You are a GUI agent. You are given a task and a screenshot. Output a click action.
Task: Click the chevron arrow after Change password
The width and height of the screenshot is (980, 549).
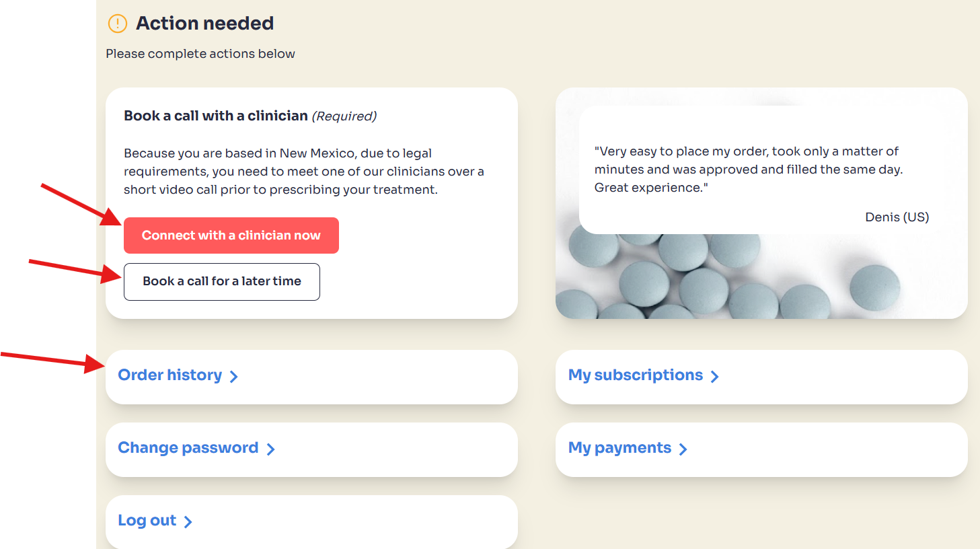pyautogui.click(x=271, y=449)
